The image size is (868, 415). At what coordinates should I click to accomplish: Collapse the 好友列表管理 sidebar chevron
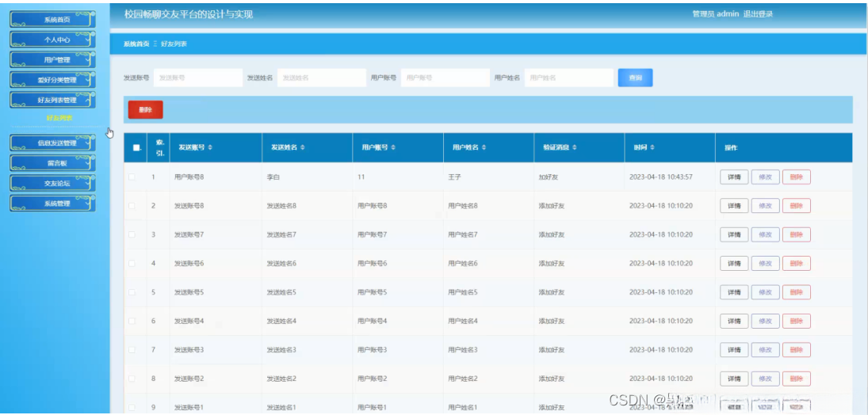(x=86, y=100)
